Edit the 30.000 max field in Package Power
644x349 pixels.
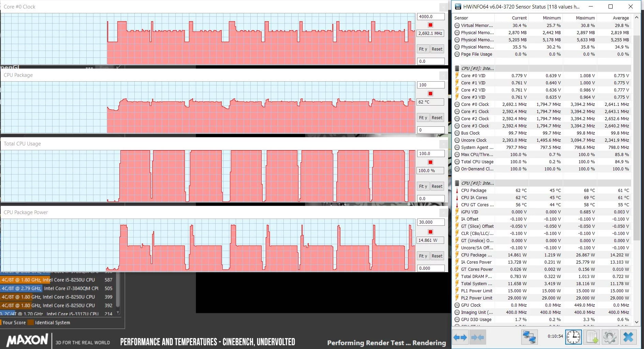[431, 222]
